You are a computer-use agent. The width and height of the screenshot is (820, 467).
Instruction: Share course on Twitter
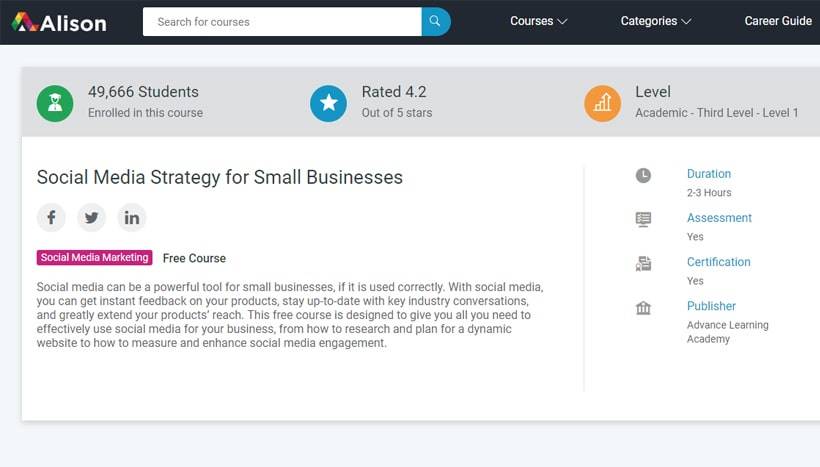coord(92,217)
